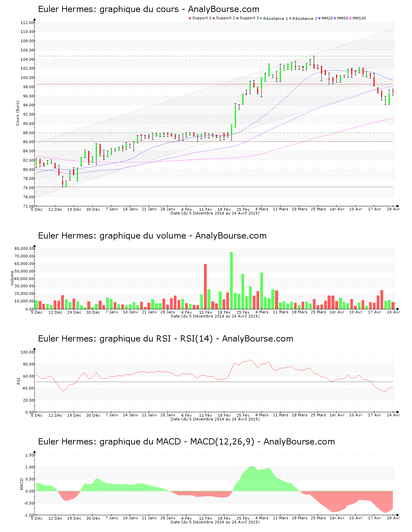This screenshot has width=412, height=532.
Task: Click the -0.50 MACD axis value
Action: click(x=29, y=503)
